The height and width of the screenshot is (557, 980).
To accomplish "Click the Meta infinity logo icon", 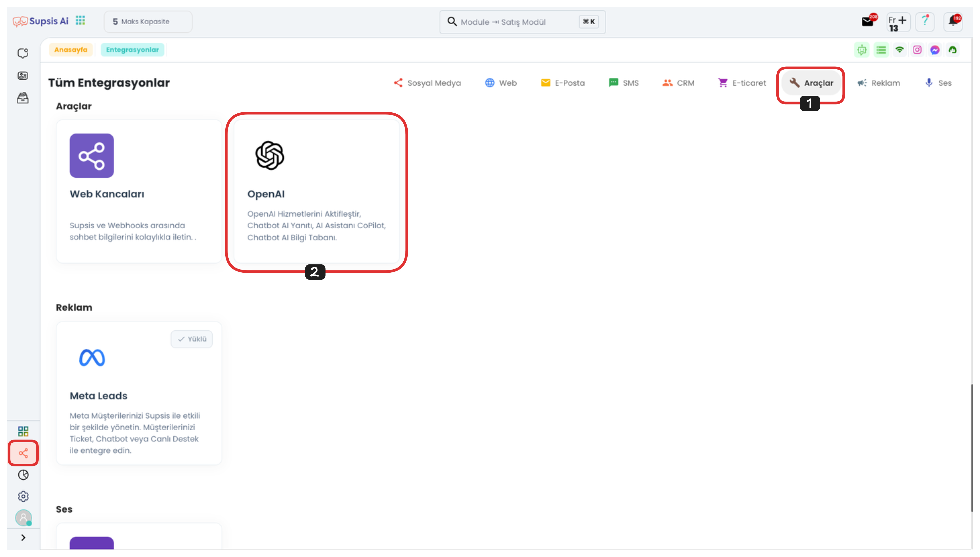I will coord(92,358).
